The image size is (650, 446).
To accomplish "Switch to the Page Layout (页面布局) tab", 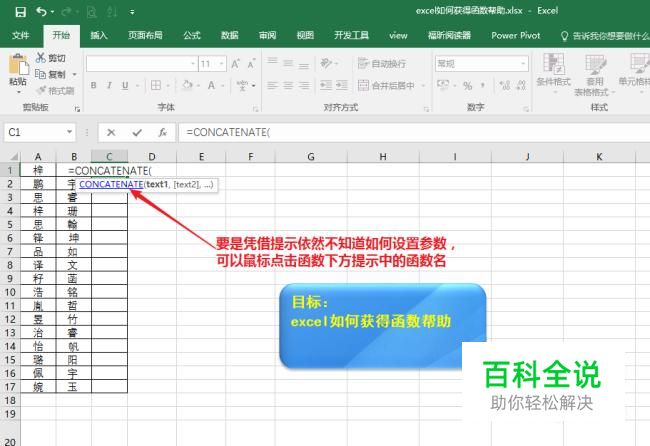I will point(145,35).
